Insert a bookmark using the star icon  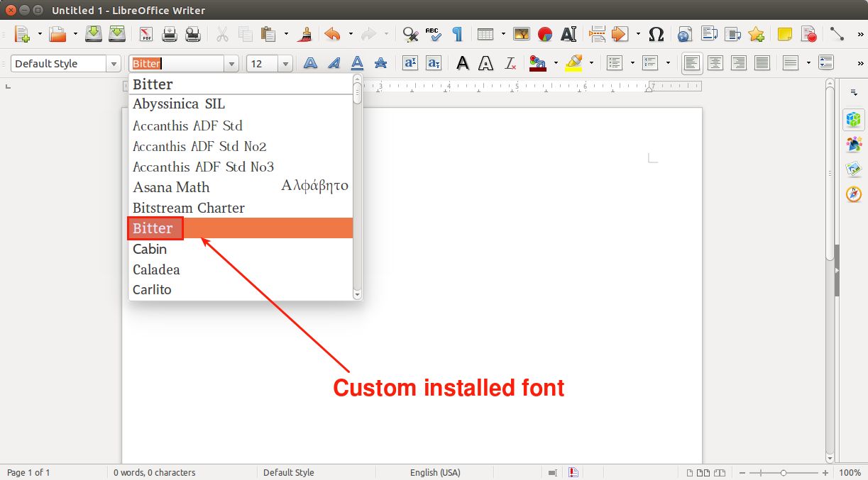[755, 34]
